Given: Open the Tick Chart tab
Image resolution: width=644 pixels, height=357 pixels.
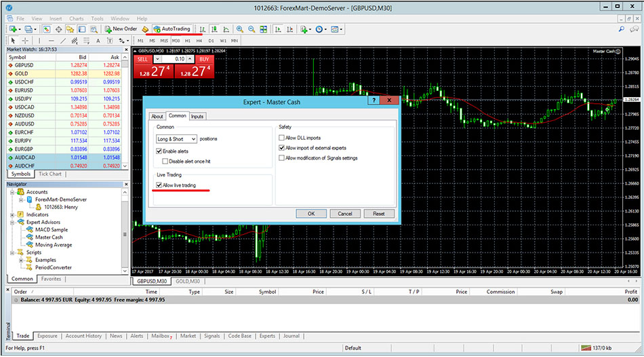Looking at the screenshot, I should coord(49,174).
